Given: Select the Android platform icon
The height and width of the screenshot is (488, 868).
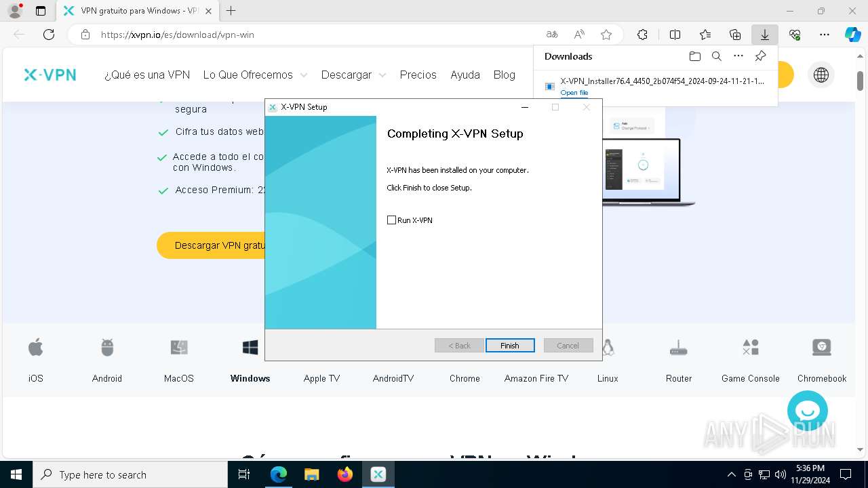Looking at the screenshot, I should click(107, 348).
